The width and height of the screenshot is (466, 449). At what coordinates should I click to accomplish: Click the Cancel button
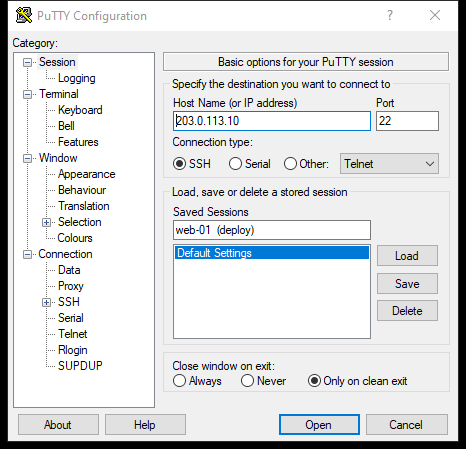pyautogui.click(x=407, y=425)
